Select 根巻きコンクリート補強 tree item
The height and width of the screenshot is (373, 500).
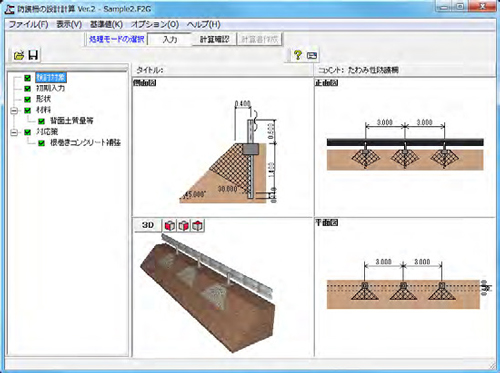coord(85,143)
